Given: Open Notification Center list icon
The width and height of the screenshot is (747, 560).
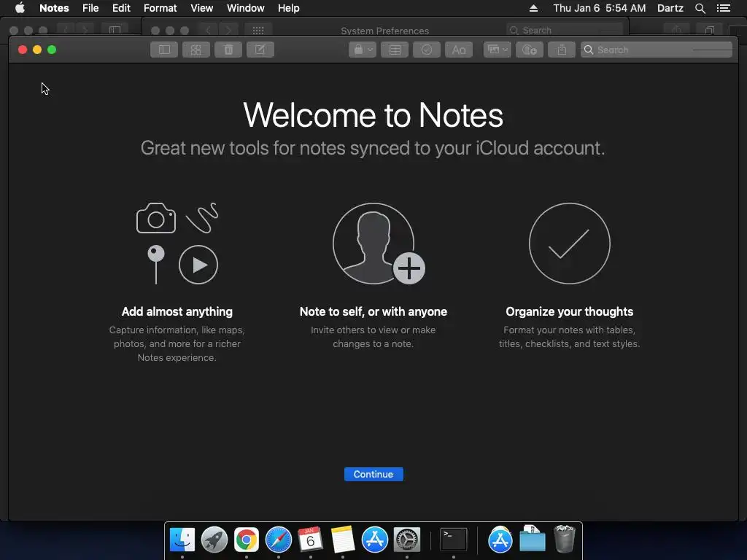Looking at the screenshot, I should point(724,8).
